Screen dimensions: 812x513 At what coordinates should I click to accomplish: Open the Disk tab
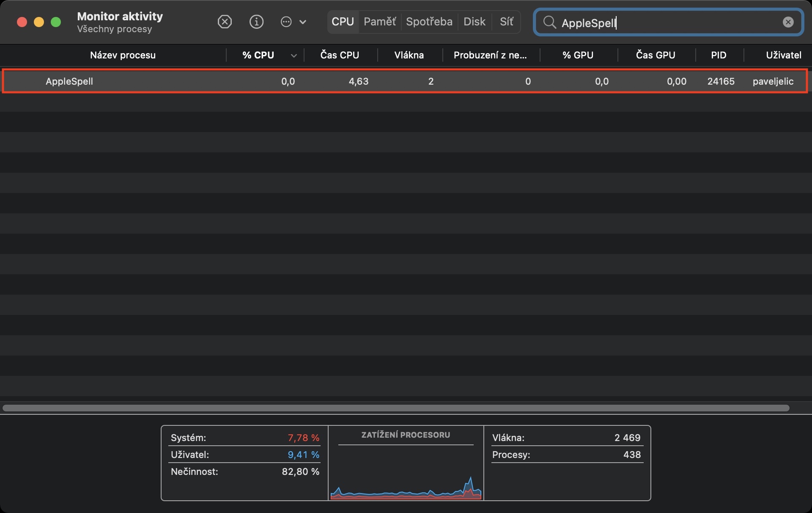(474, 22)
